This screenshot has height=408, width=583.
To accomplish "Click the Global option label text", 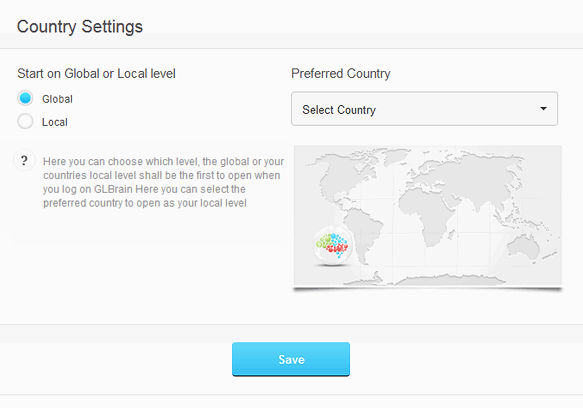I will click(x=57, y=99).
